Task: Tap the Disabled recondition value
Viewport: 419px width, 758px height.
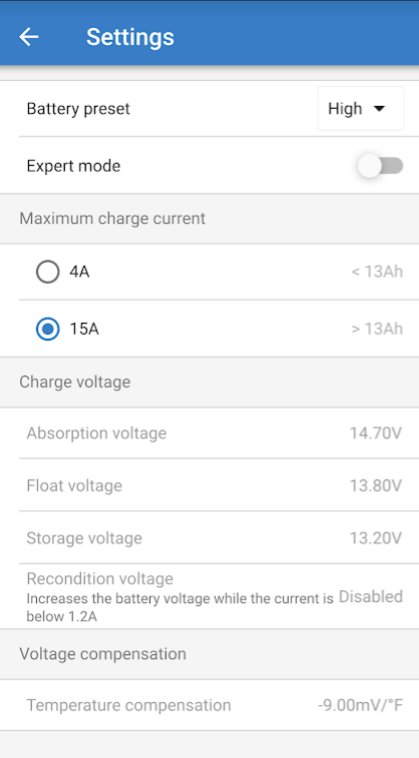Action: tap(371, 597)
